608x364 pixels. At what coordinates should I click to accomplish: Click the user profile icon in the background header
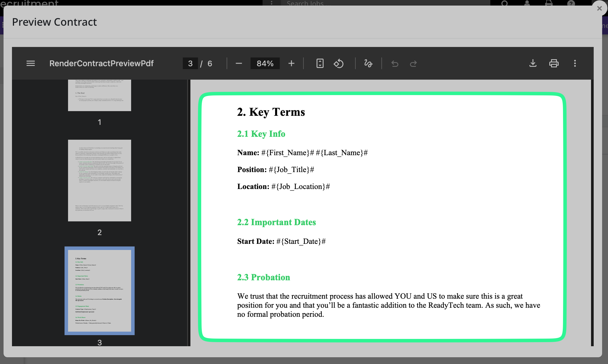click(527, 3)
